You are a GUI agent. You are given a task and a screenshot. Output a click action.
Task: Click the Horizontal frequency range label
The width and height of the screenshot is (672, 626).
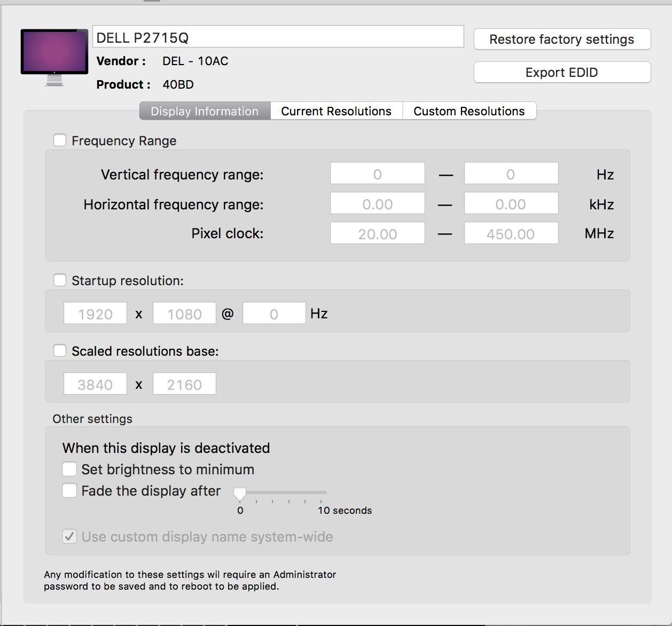pyautogui.click(x=174, y=205)
